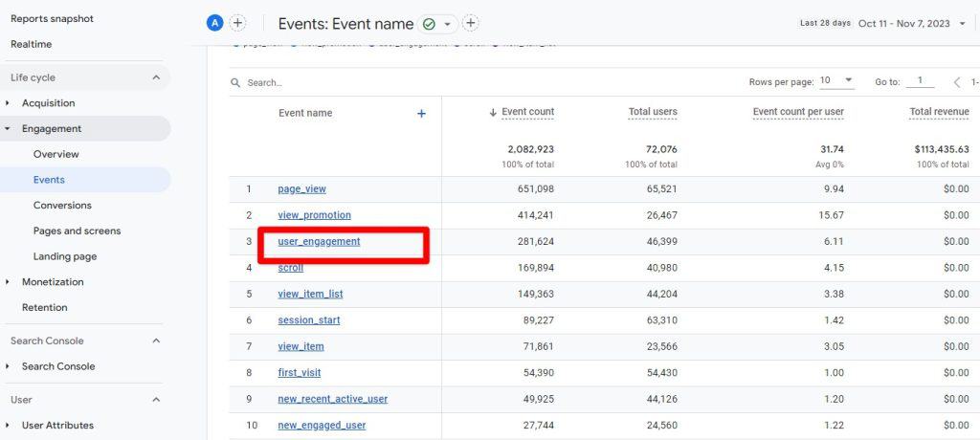Sort by the Total users column header
This screenshot has height=440, width=980.
click(x=653, y=112)
